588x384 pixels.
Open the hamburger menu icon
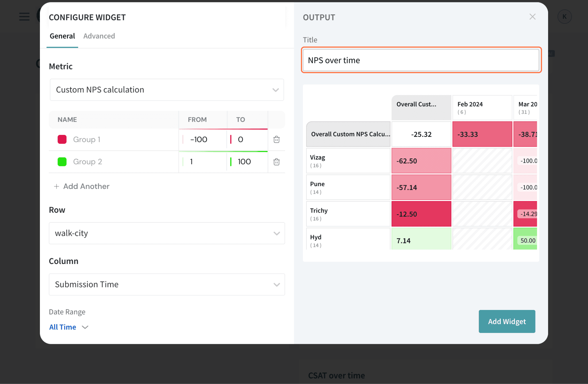point(24,17)
